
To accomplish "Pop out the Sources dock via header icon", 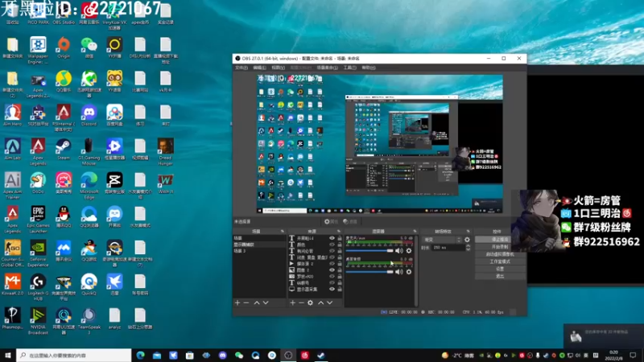I will point(339,232).
